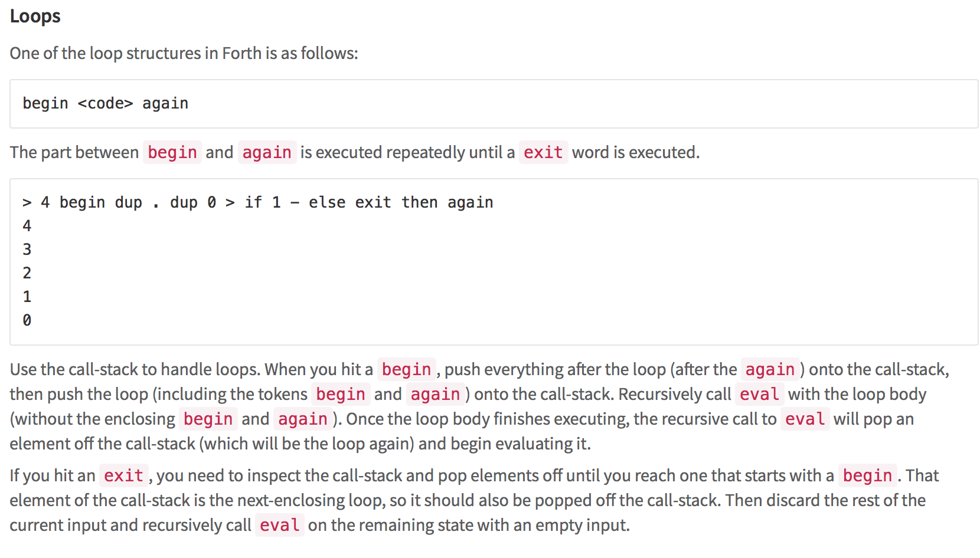The width and height of the screenshot is (980, 558).
Task: Click the inline exit before "word is executed"
Action: click(543, 153)
